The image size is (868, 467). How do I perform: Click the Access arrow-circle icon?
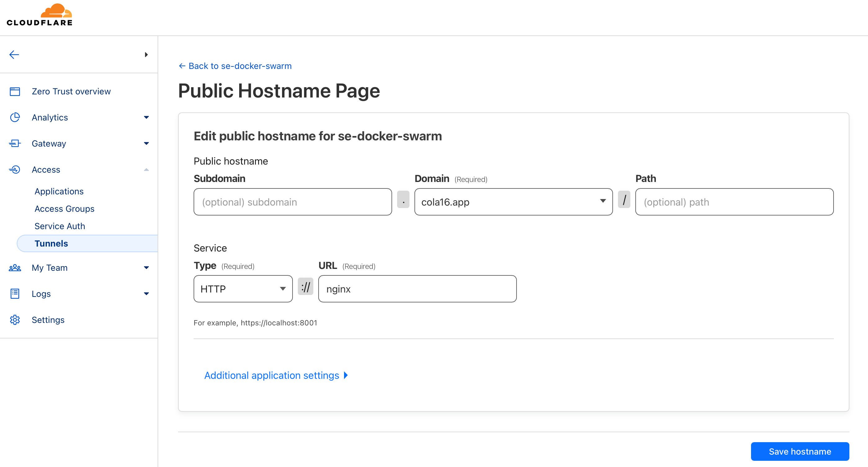click(15, 169)
